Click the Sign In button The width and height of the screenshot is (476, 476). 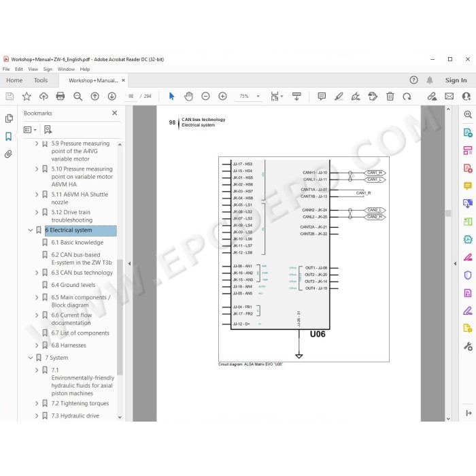456,80
